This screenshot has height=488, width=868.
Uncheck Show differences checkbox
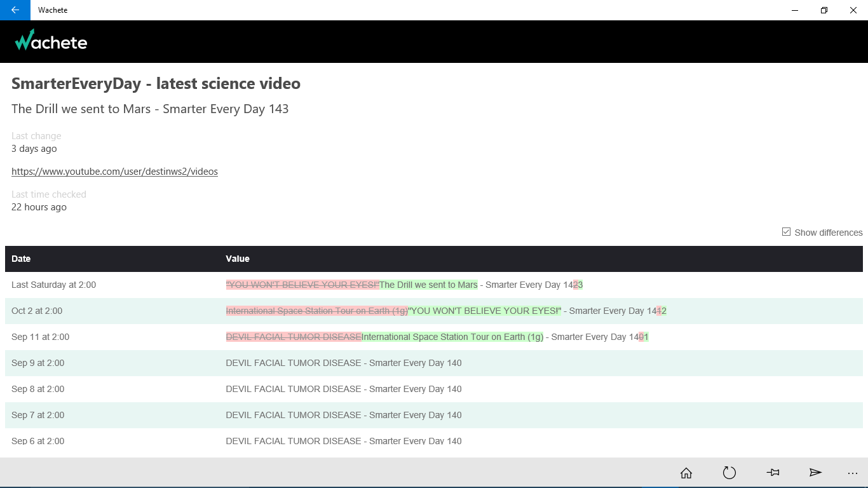pos(786,232)
